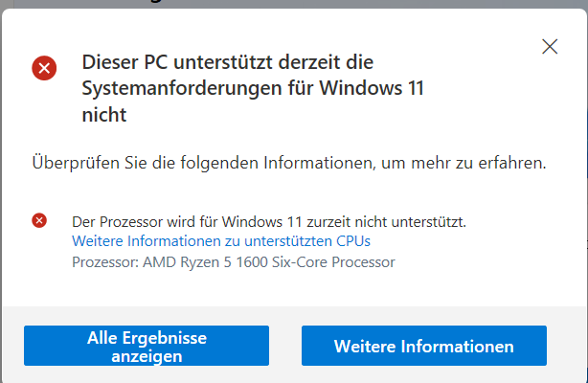Click the word CPUs in the blue link
588x383 pixels.
click(x=353, y=241)
